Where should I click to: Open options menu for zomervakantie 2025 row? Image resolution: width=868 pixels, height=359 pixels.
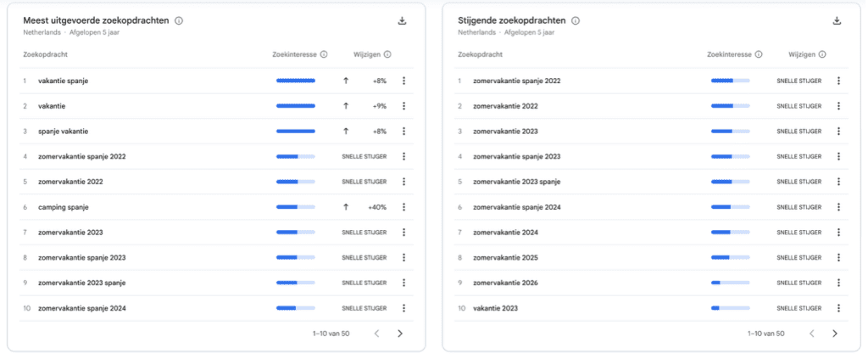click(x=838, y=258)
